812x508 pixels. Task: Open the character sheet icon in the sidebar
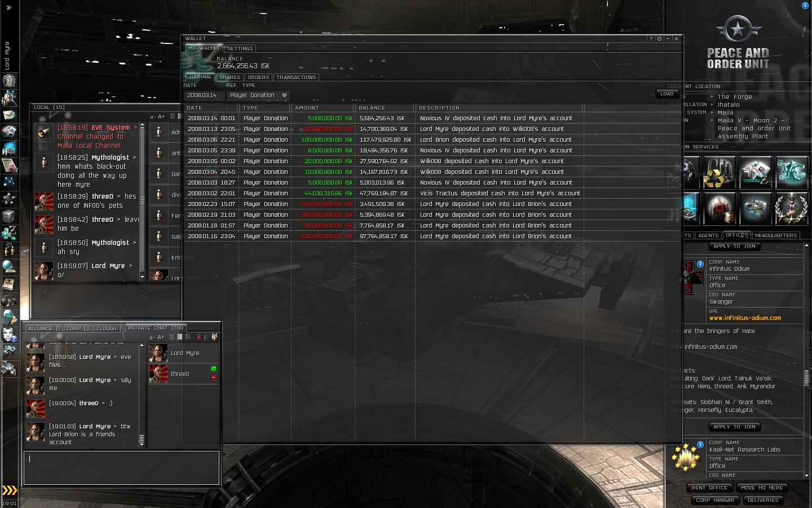click(x=9, y=81)
